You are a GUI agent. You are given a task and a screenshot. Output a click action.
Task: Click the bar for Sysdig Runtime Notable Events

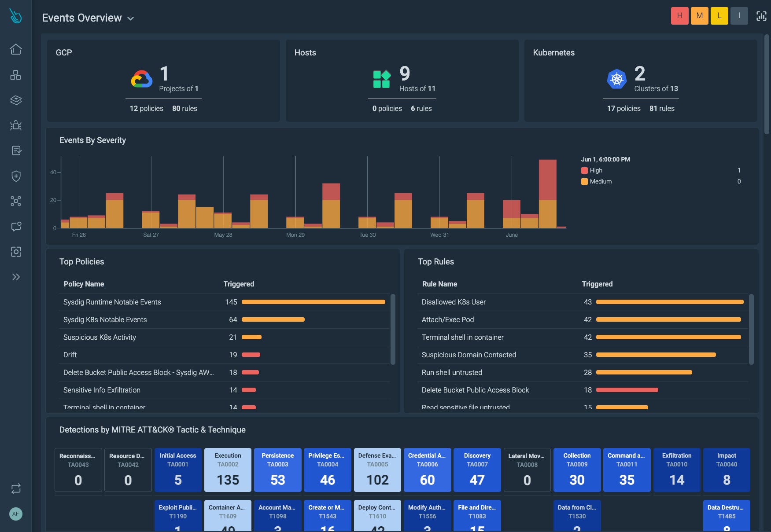click(313, 302)
